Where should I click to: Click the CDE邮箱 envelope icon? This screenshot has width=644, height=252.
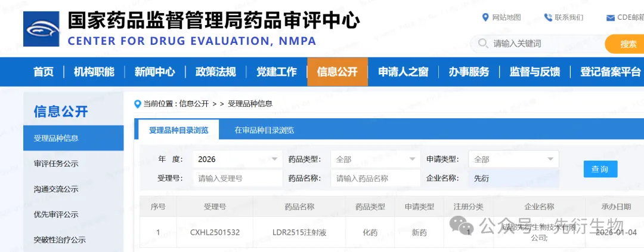(x=611, y=17)
